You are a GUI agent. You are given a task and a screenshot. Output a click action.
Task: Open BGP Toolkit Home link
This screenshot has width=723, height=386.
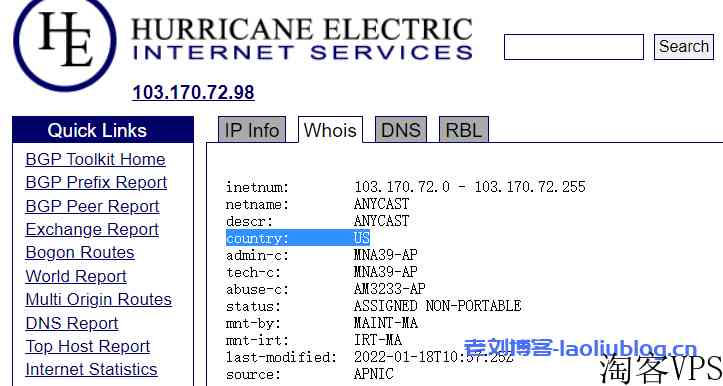(95, 159)
